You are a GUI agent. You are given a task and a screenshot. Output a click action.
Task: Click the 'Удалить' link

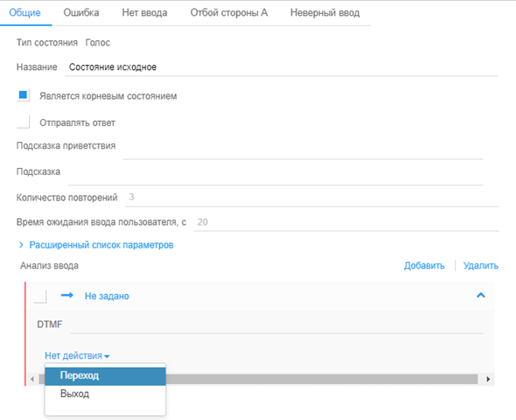tap(481, 266)
